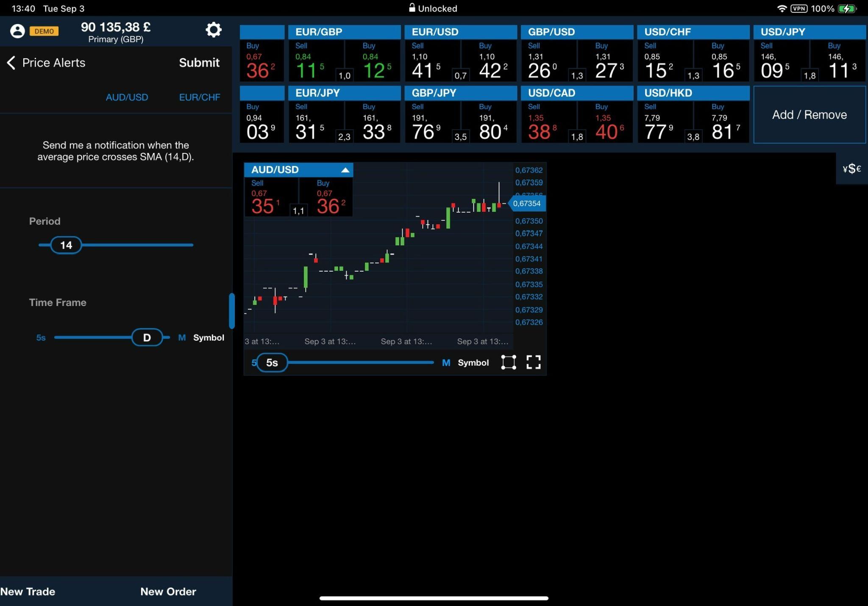Tap the account profile avatar icon
The image size is (868, 606).
pos(17,31)
